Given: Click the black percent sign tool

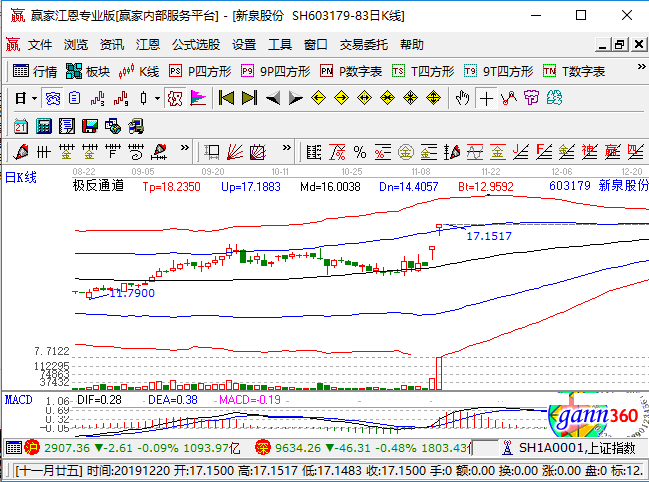Looking at the screenshot, I should [x=360, y=152].
